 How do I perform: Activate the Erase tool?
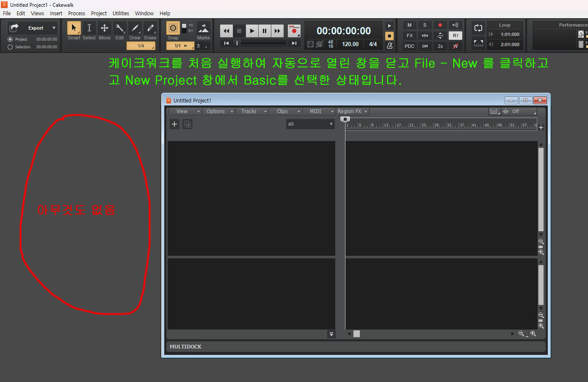[150, 28]
